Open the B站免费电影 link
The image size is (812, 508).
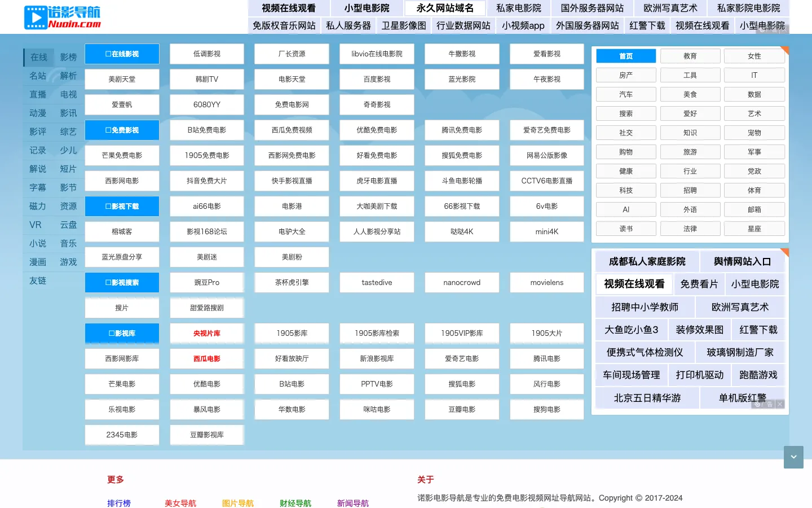click(207, 130)
